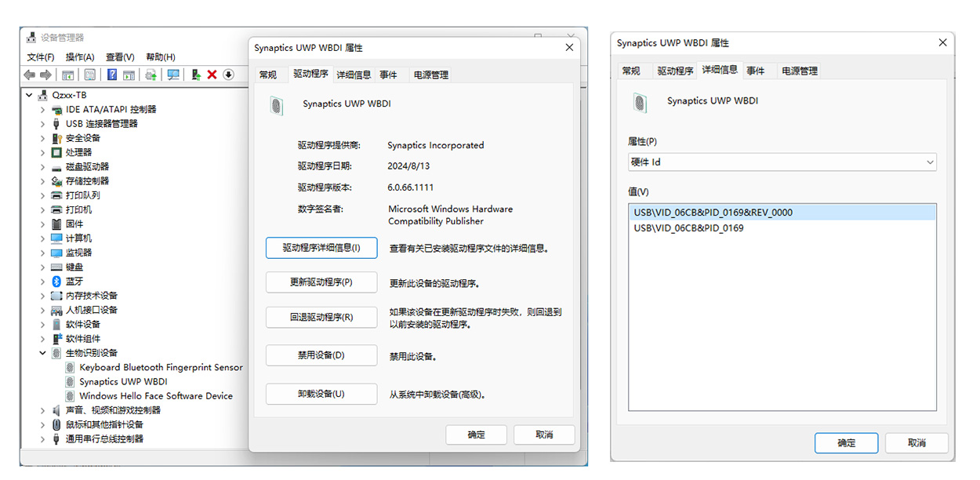
Task: Click the fingerprint icon in the details dialog
Action: pyautogui.click(x=641, y=102)
